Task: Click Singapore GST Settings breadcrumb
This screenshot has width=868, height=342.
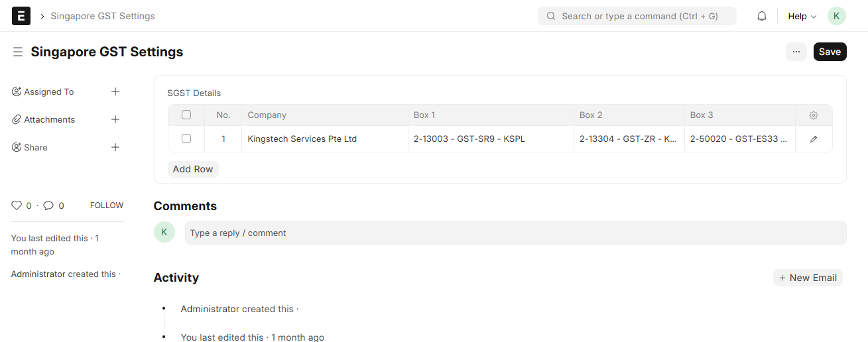Action: [103, 16]
